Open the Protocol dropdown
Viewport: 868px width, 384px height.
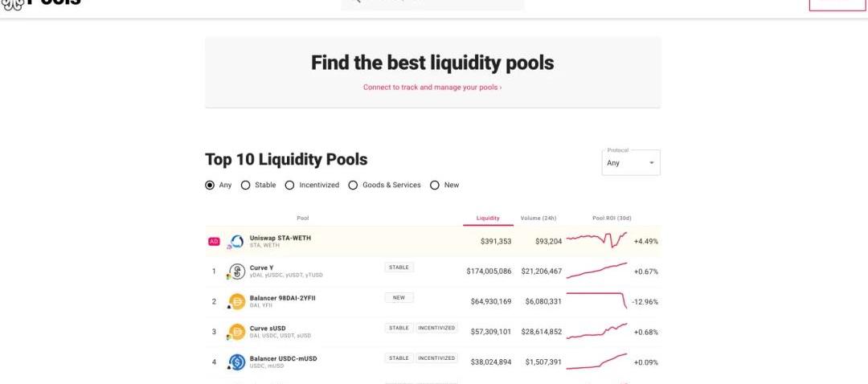pos(631,163)
